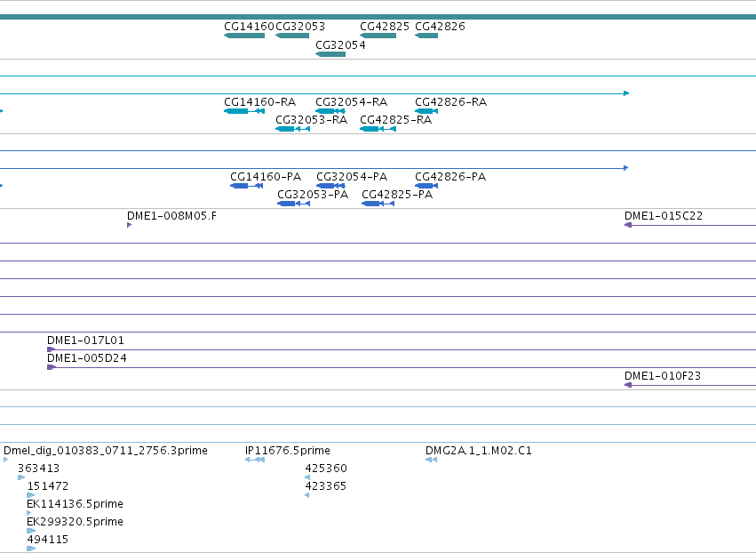Click the IP11676.5prime label
The width and height of the screenshot is (756, 553).
tap(288, 451)
